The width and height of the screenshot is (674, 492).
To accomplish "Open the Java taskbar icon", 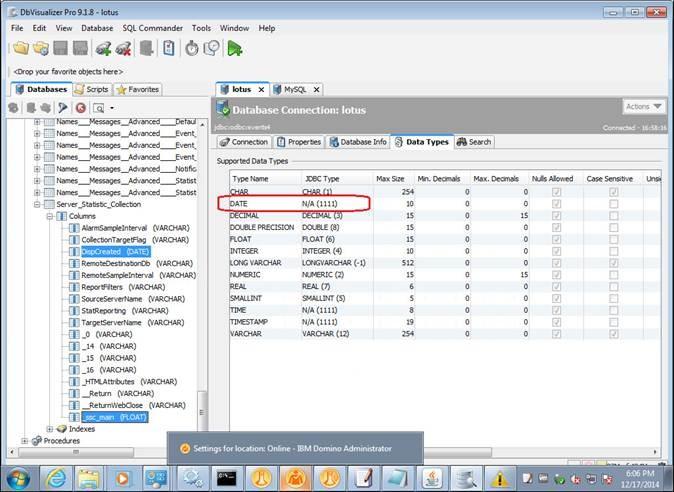I will [431, 478].
